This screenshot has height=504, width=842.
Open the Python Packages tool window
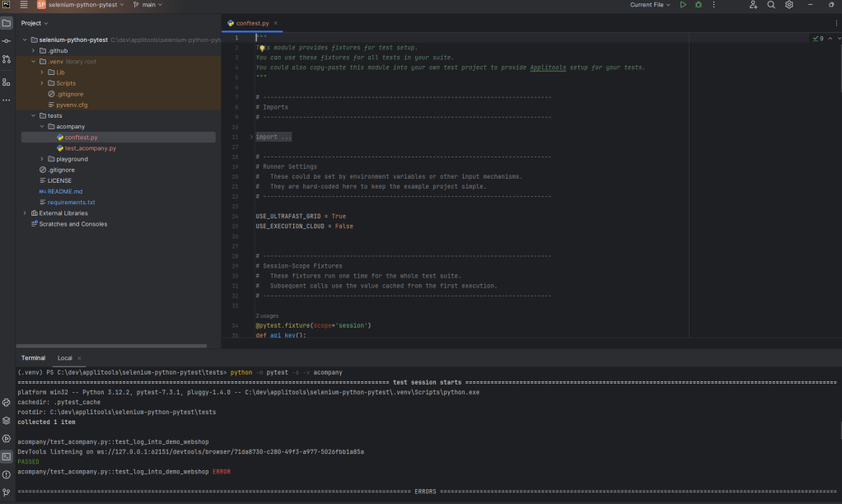coord(7,420)
